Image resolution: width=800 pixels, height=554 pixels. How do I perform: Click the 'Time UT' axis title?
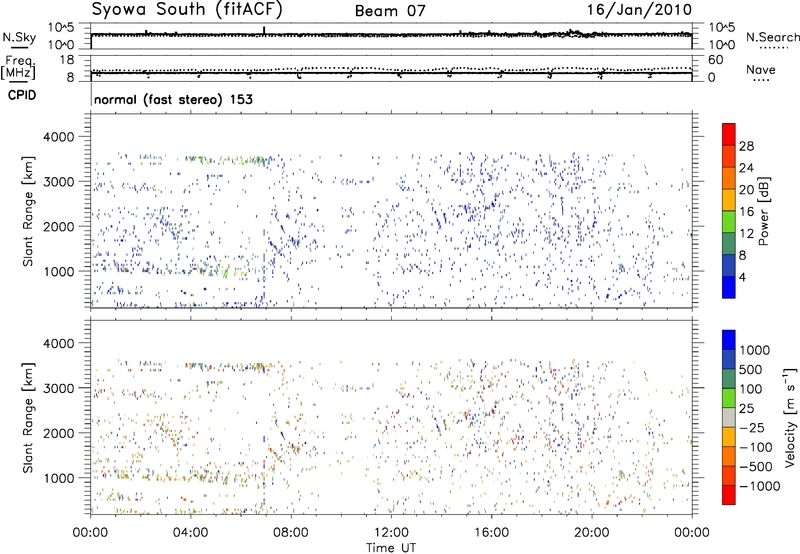pos(391,548)
